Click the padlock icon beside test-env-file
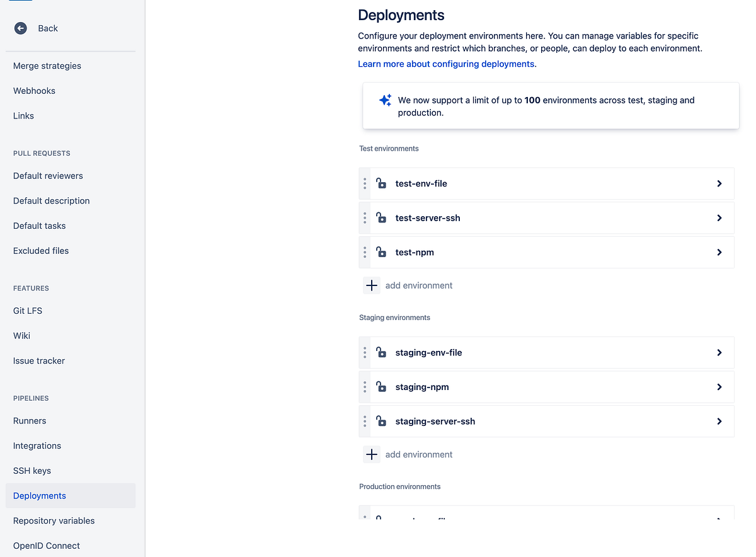The image size is (756, 557). [x=381, y=183]
